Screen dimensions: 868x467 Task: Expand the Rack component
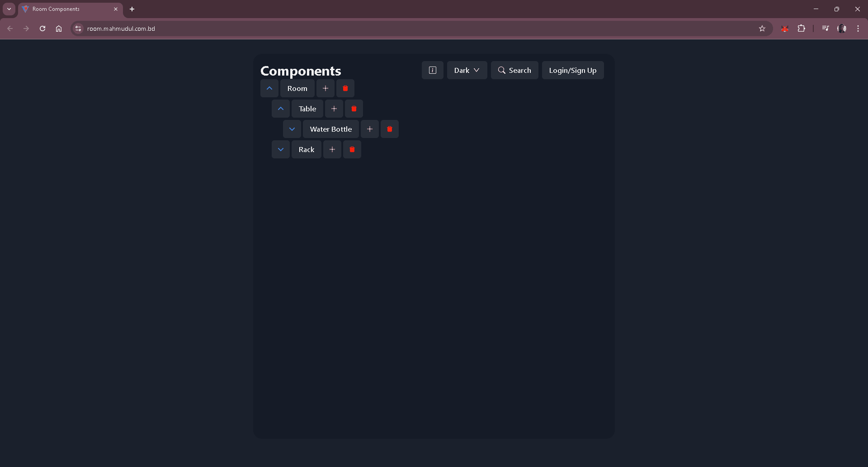click(x=280, y=149)
